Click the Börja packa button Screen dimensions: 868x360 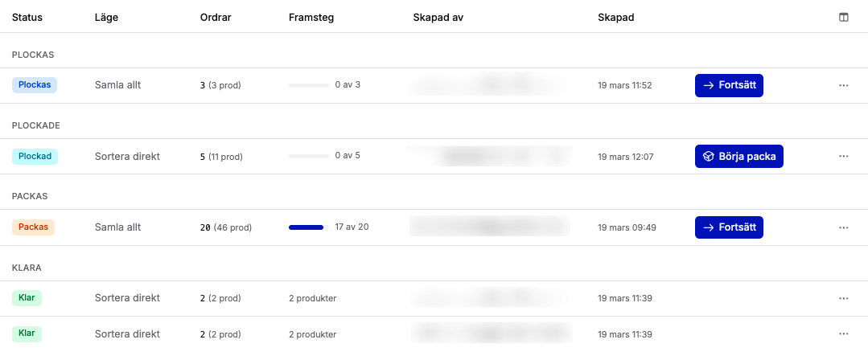[x=738, y=156]
